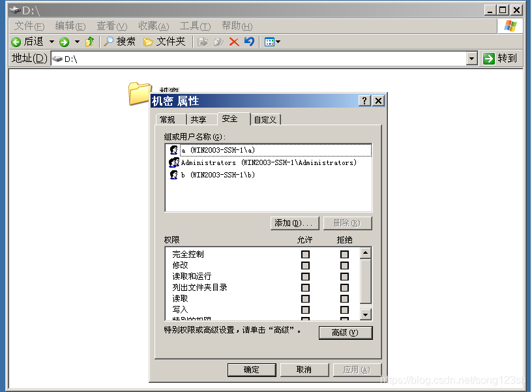Open dropdown arrow beside Back button
This screenshot has height=392, width=532.
(52, 42)
